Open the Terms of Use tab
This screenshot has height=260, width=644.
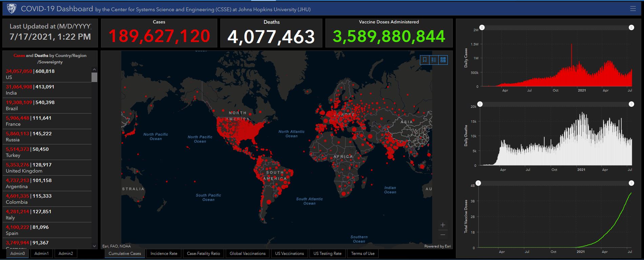[363, 254]
